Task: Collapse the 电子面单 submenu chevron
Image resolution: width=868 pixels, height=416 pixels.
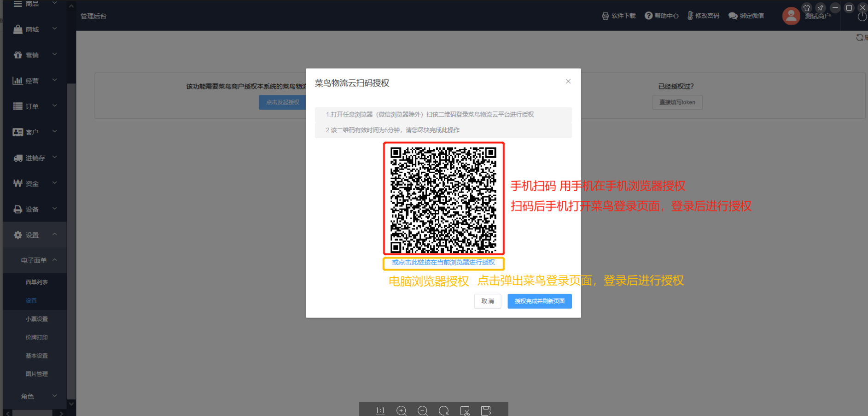Action: pos(55,260)
